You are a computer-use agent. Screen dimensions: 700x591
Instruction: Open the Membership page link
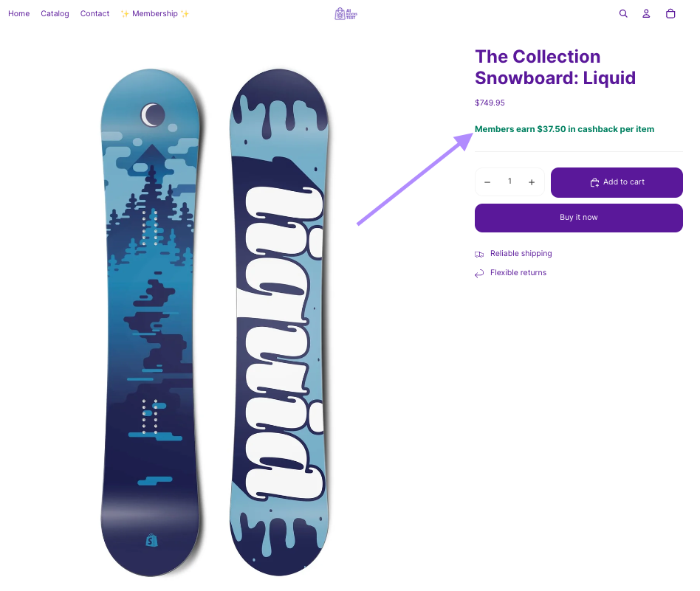[155, 14]
